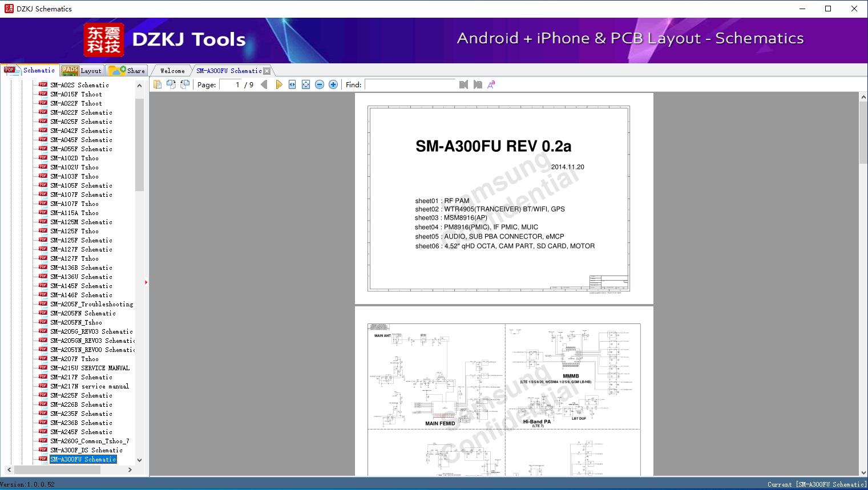This screenshot has height=490, width=868.
Task: Click the tree's horizontal scroll left arrow
Action: pyautogui.click(x=8, y=470)
